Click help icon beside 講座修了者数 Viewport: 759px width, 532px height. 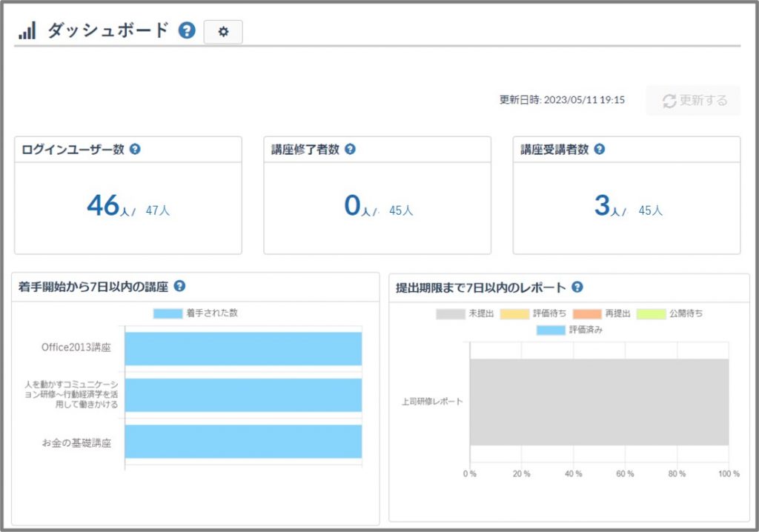(350, 149)
